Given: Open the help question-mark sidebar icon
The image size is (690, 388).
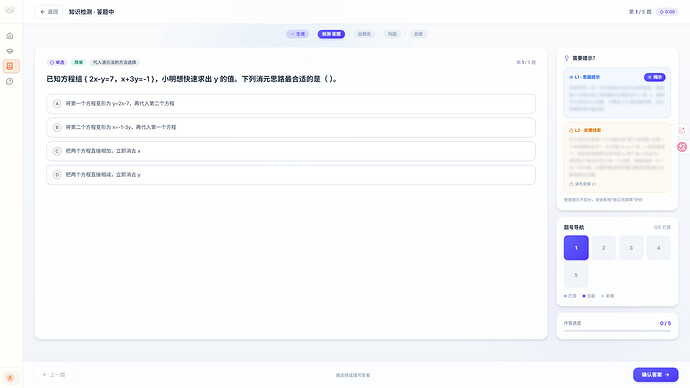Looking at the screenshot, I should 10,81.
